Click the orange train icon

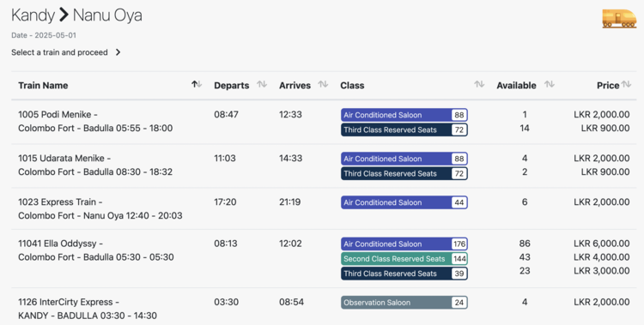(x=619, y=19)
